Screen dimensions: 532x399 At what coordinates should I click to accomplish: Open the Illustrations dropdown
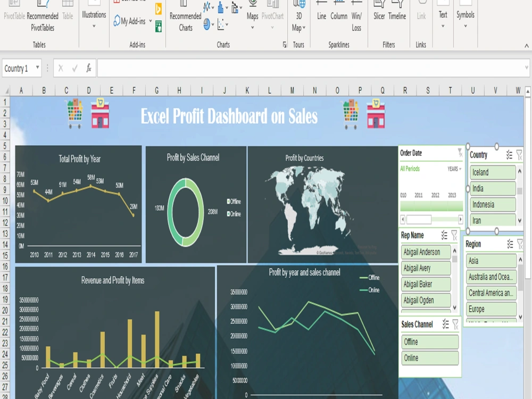(94, 15)
